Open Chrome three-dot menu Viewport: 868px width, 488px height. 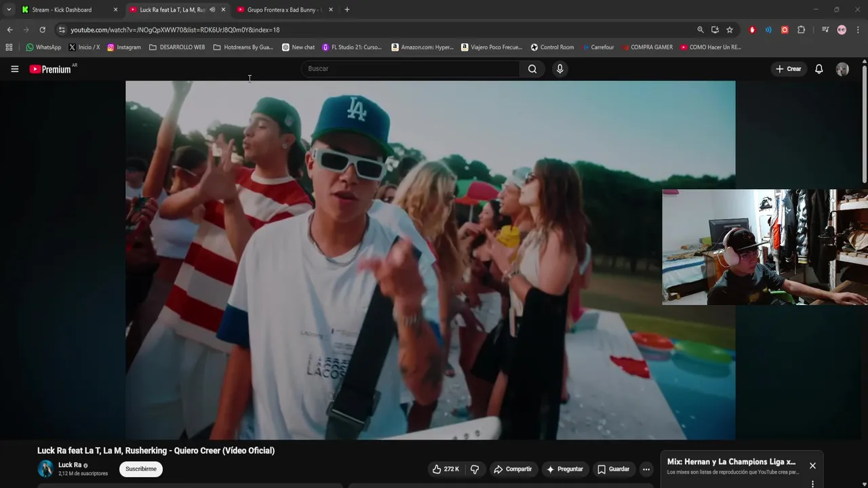[x=859, y=30]
